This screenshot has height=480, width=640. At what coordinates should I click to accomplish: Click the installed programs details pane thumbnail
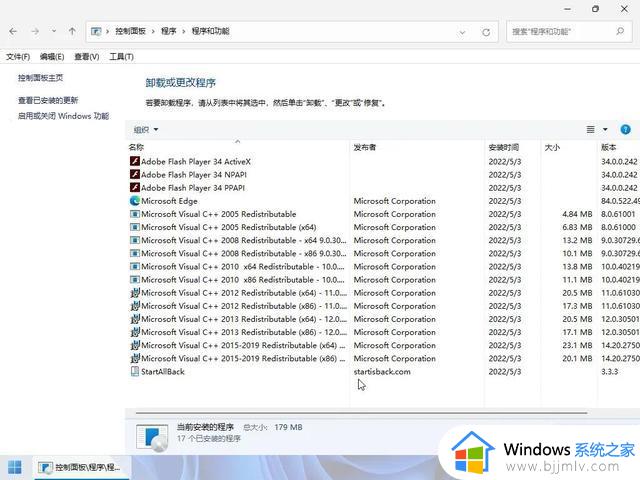tap(152, 438)
